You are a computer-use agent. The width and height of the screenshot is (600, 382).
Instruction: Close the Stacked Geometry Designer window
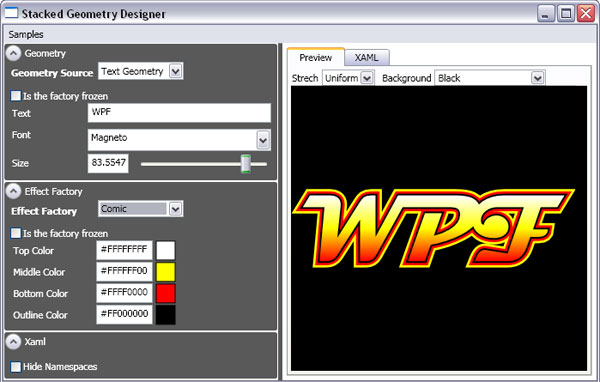(x=586, y=14)
